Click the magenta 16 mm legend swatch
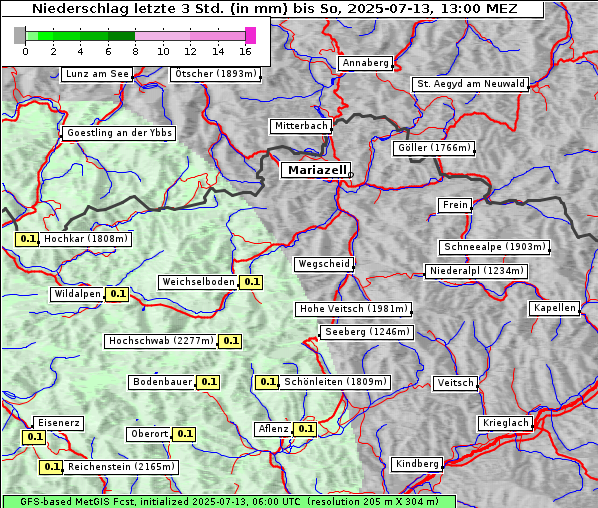 251,35
